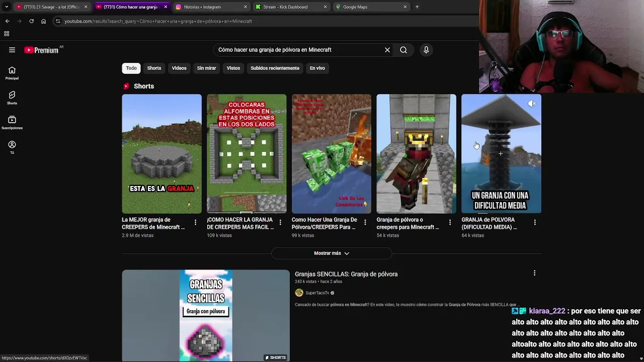The width and height of the screenshot is (644, 362).
Task: Click the browser address bar URL
Action: [x=158, y=21]
